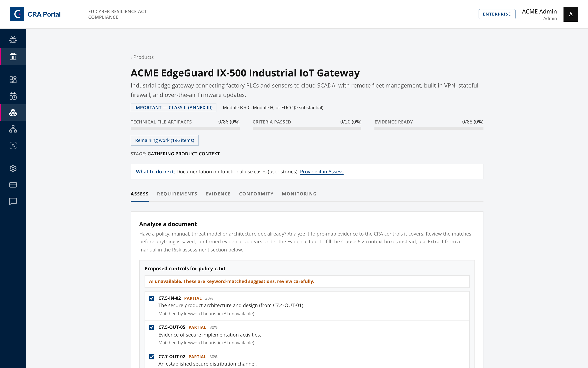Open the chat message sidebar icon
This screenshot has height=368, width=588.
click(x=13, y=201)
